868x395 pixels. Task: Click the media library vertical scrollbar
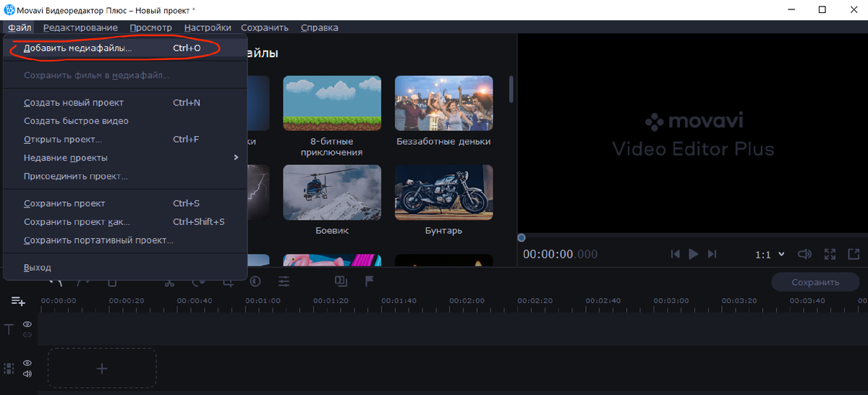[x=512, y=89]
